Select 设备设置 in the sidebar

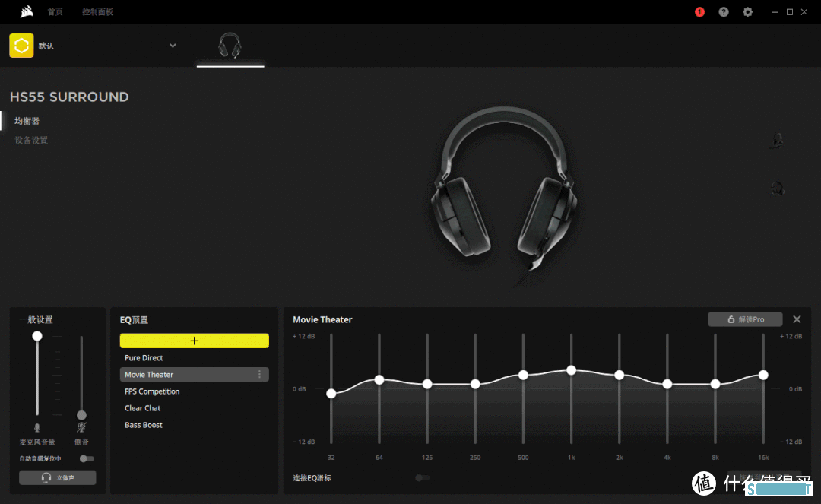click(x=31, y=141)
